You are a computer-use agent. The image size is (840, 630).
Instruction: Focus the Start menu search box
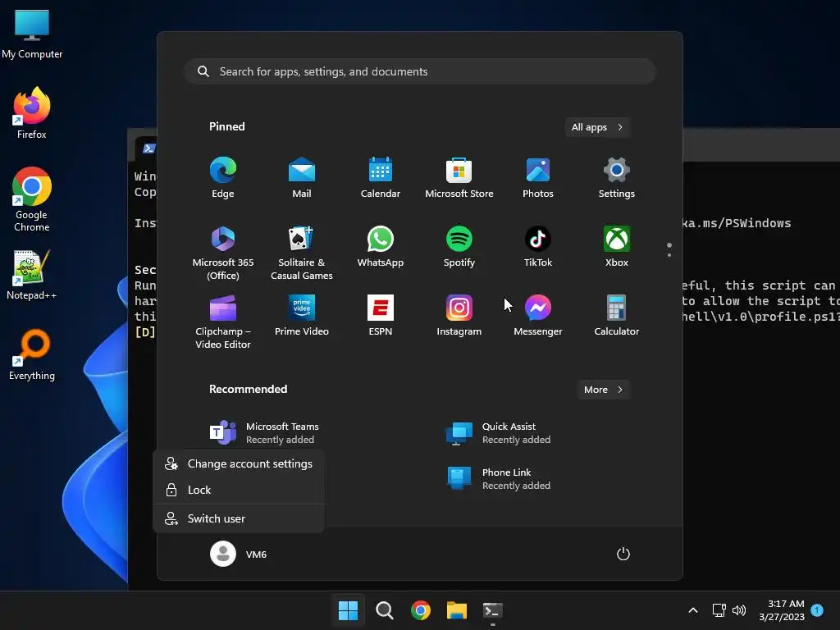(420, 72)
